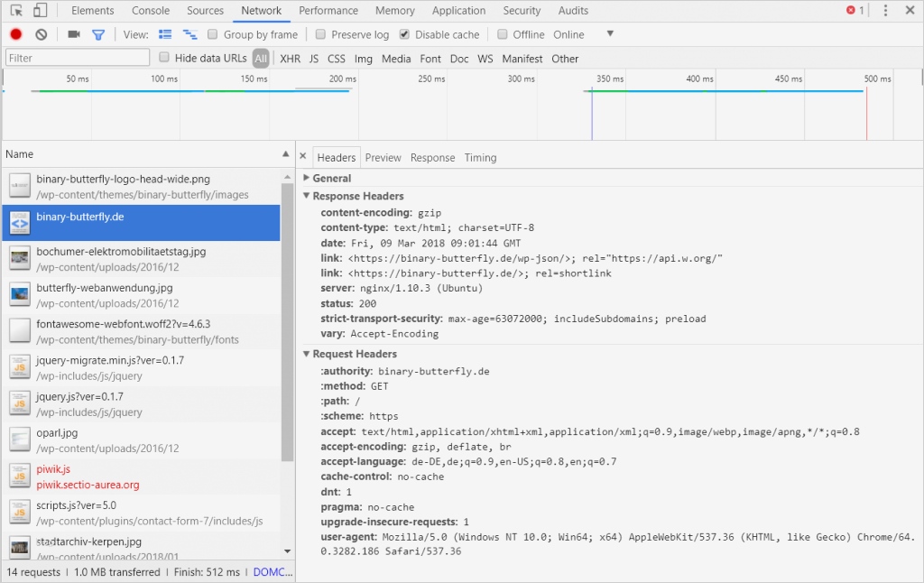
Task: Switch to the Timing tab
Action: pyautogui.click(x=480, y=157)
